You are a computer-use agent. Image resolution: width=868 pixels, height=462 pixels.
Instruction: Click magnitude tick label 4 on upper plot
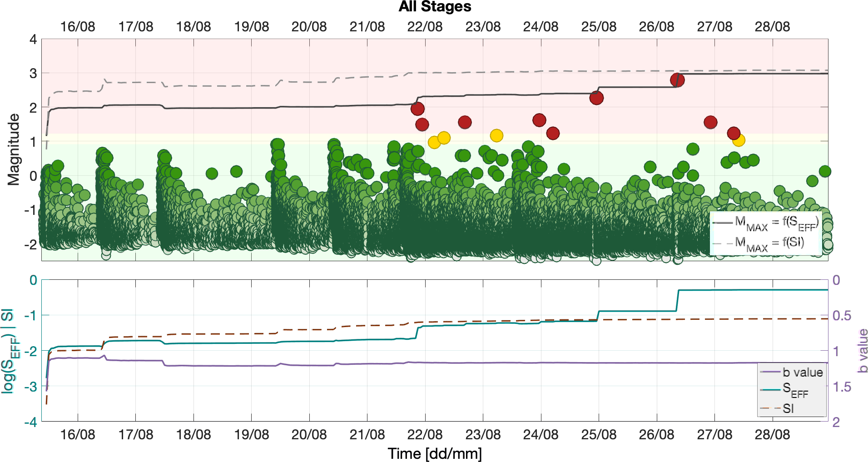coord(34,39)
